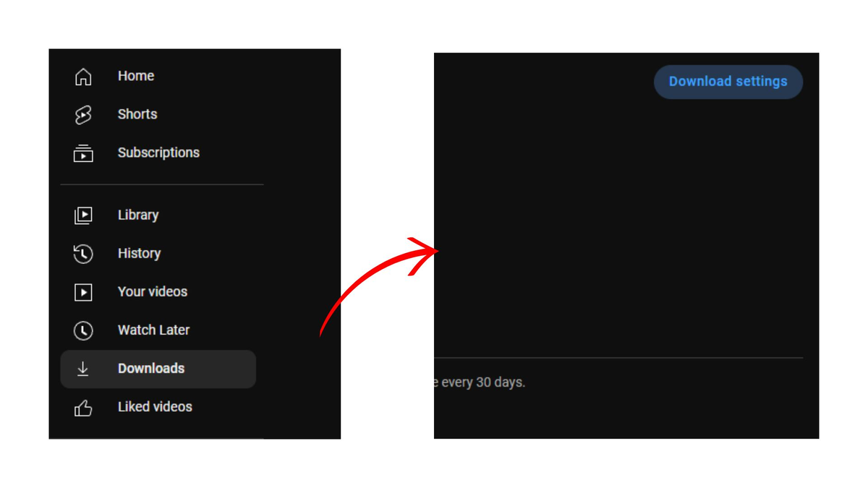
Task: Click the Home house icon
Action: tap(83, 76)
